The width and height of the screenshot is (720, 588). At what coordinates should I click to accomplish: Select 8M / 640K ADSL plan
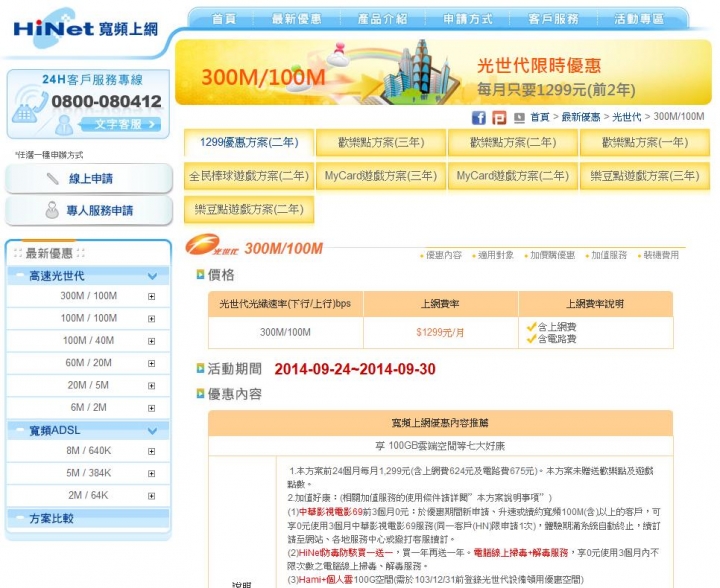pyautogui.click(x=89, y=451)
